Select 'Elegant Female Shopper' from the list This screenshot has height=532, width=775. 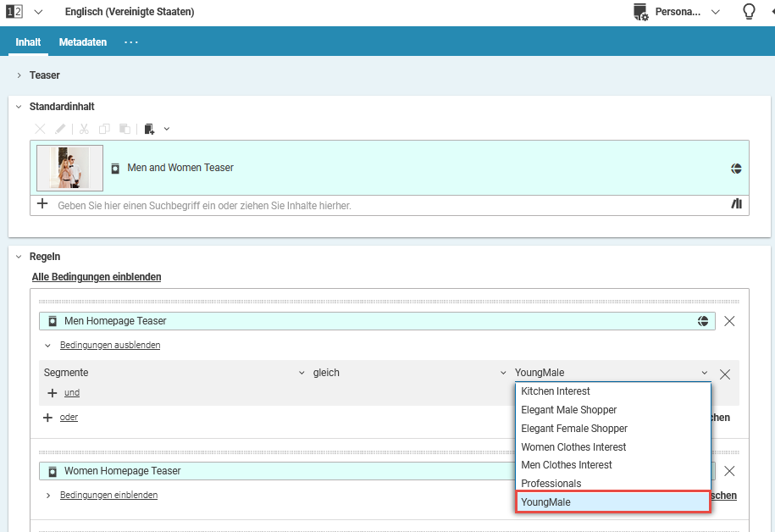coord(574,429)
